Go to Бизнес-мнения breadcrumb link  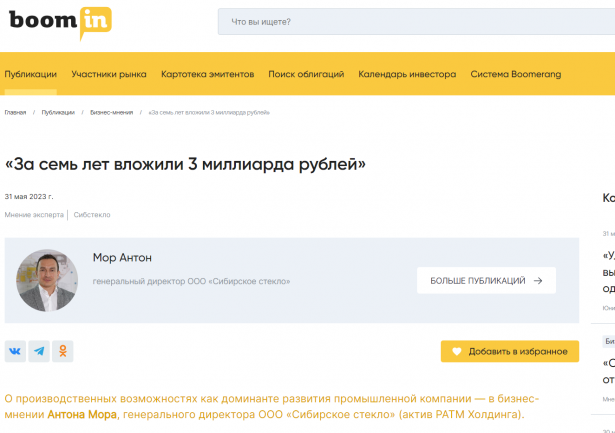coord(112,113)
